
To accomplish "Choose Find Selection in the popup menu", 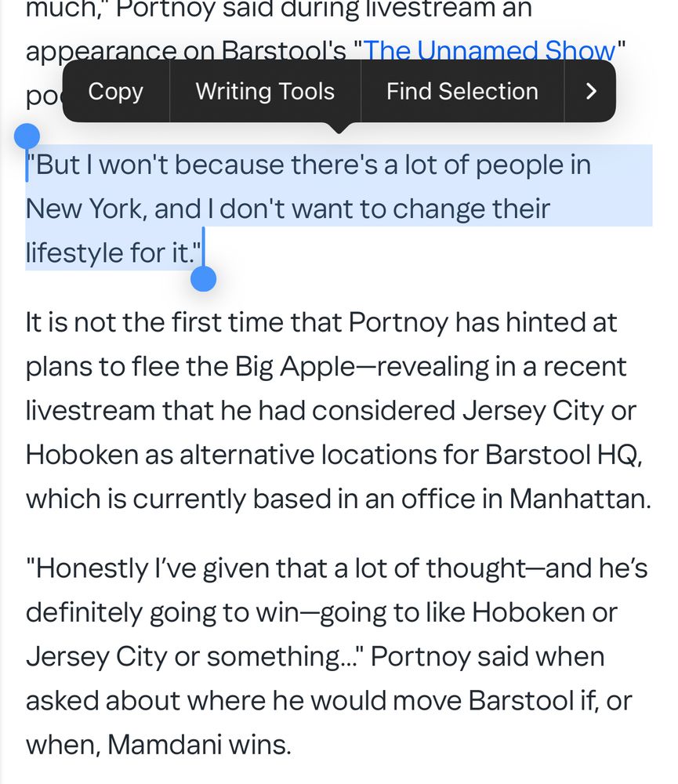I will [x=462, y=92].
